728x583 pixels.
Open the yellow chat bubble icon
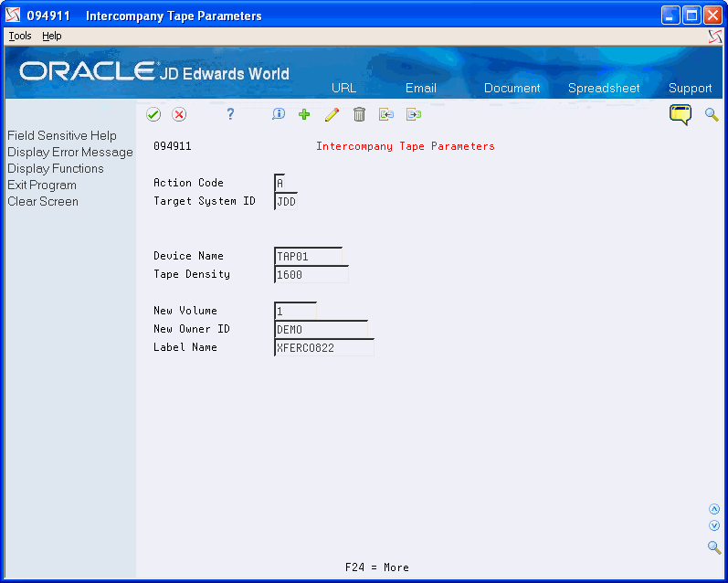[x=681, y=114]
